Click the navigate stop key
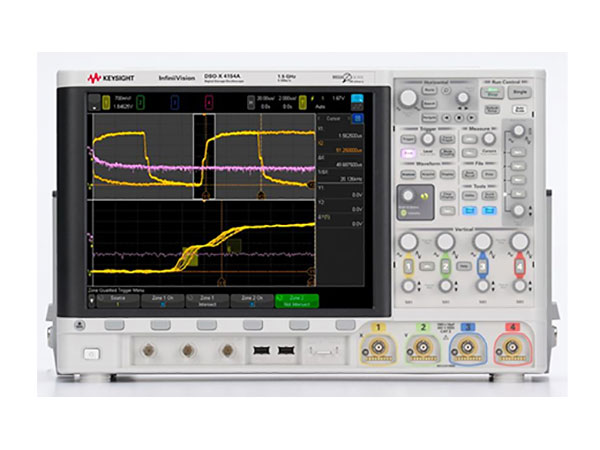This screenshot has width=600, height=450. [x=459, y=118]
